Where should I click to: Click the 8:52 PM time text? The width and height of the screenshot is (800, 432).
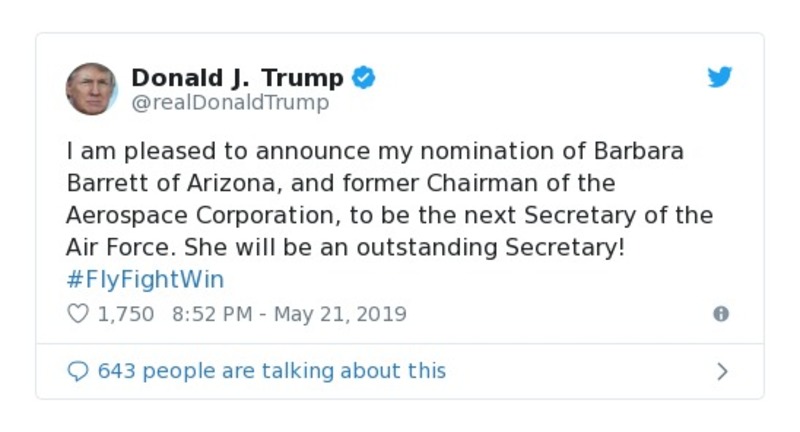(x=210, y=314)
